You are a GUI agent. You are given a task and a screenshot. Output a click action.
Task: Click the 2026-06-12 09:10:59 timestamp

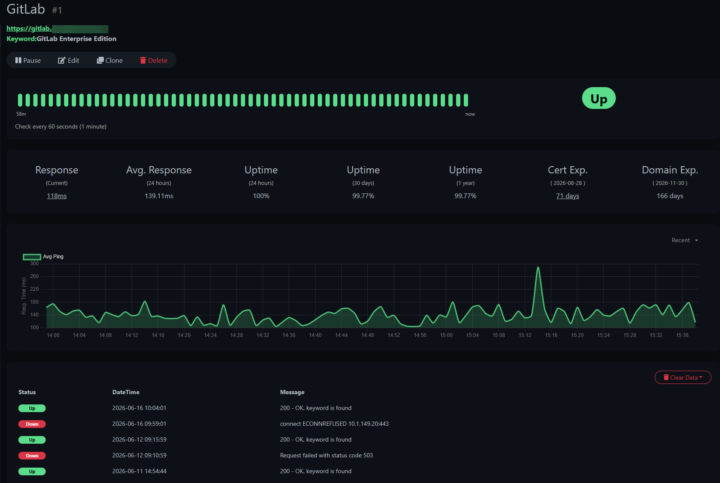[x=139, y=455]
